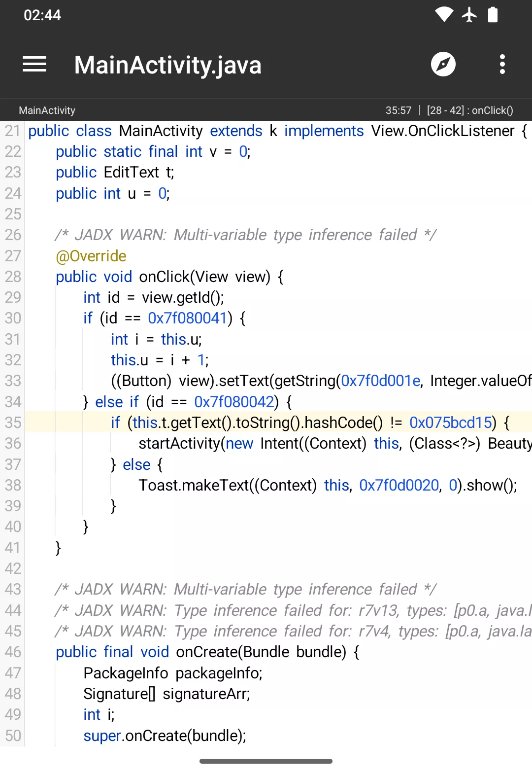Screen dimensions: 532x776
Task: Tap the bottom home gesture bar
Action: [266, 761]
